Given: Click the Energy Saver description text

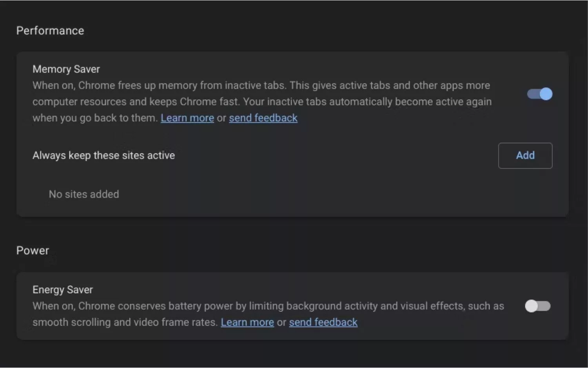Looking at the screenshot, I should (268, 314).
